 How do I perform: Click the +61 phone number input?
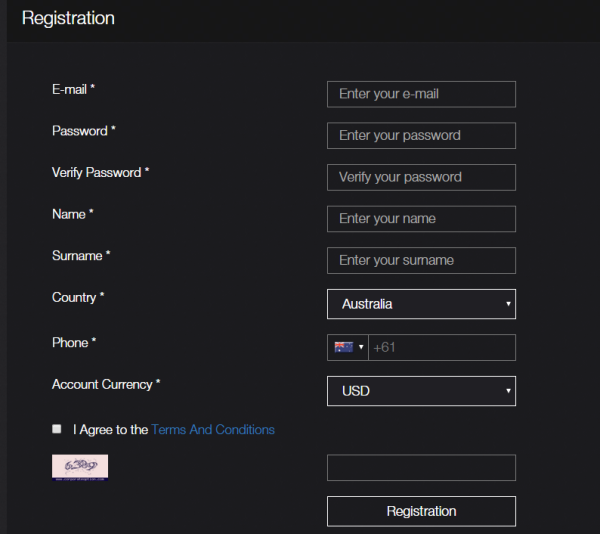[x=442, y=347]
